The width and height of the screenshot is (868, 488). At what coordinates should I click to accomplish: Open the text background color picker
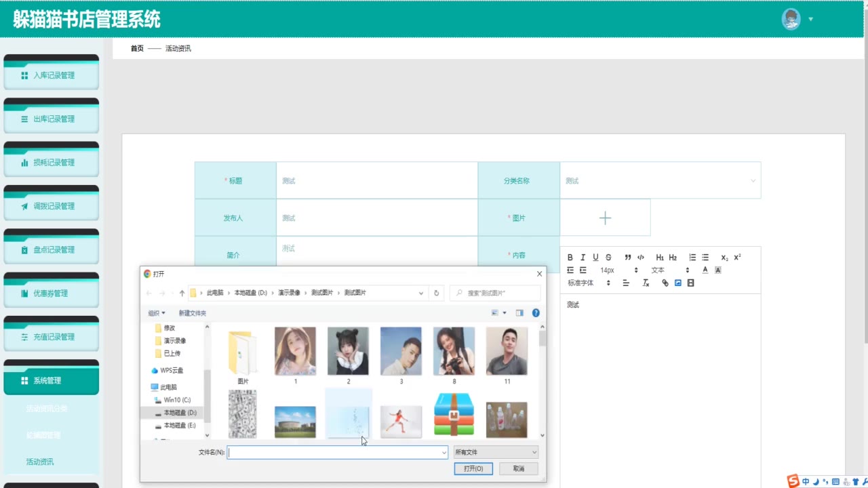[718, 270]
